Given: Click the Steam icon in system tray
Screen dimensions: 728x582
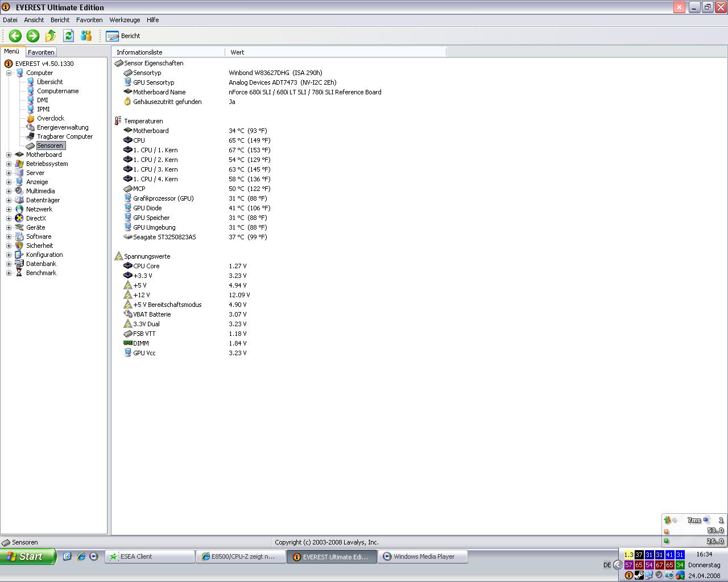Looking at the screenshot, I should coord(639,575).
